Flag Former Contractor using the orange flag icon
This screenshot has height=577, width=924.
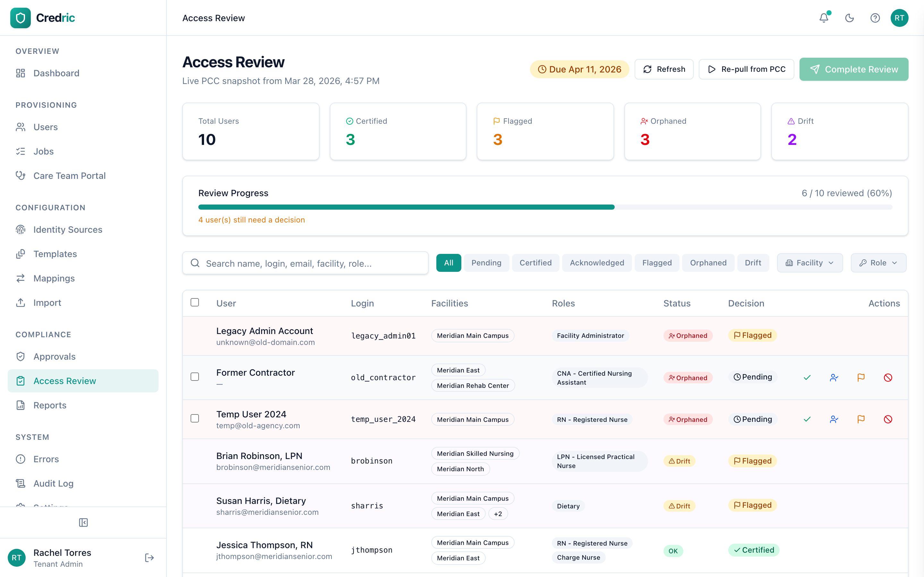coord(861,377)
